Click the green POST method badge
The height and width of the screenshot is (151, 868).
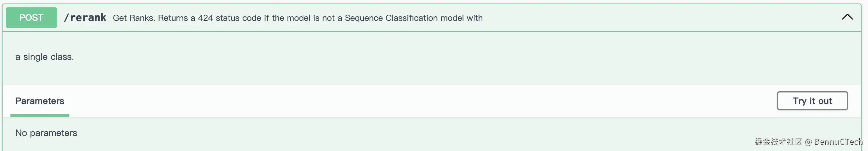31,18
